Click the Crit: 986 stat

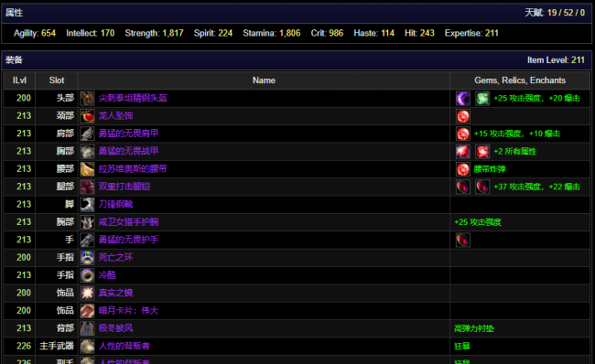tap(327, 33)
